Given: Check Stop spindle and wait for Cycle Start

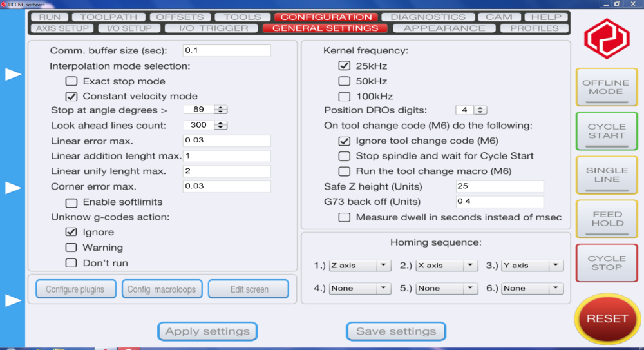Looking at the screenshot, I should click(x=344, y=156).
